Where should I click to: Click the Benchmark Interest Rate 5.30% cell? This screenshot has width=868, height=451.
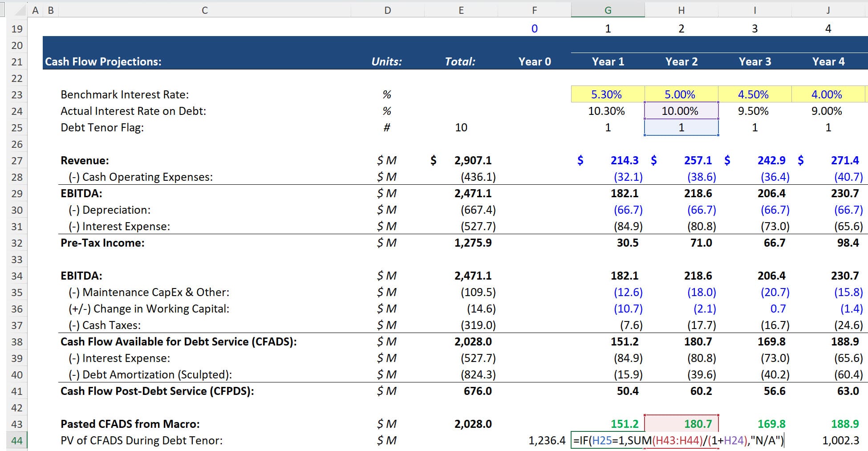pos(608,94)
